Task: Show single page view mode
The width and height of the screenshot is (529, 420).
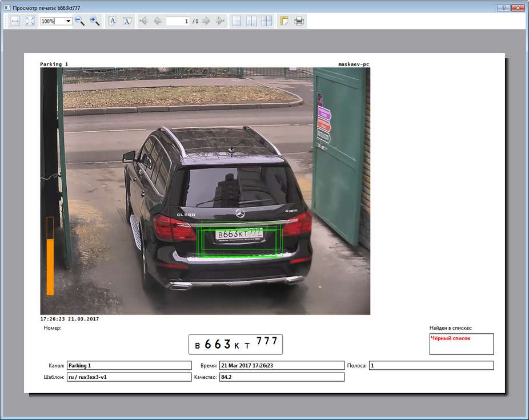Action: pyautogui.click(x=237, y=21)
